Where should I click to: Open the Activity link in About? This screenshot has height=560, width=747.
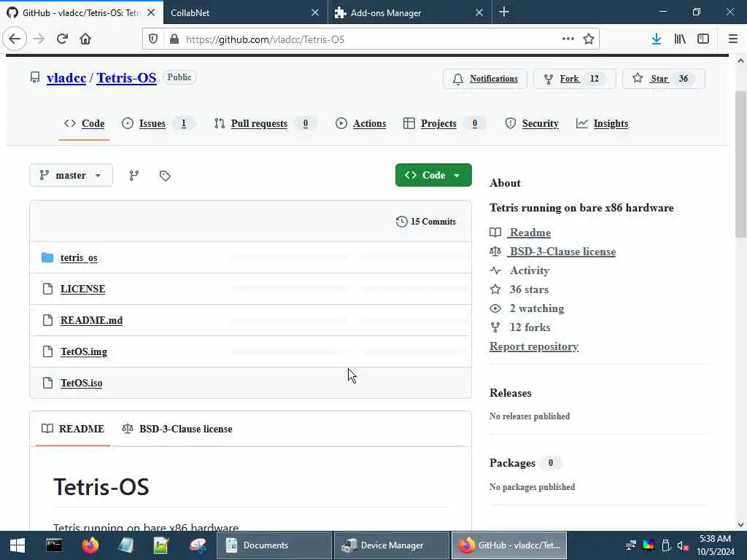[530, 271]
